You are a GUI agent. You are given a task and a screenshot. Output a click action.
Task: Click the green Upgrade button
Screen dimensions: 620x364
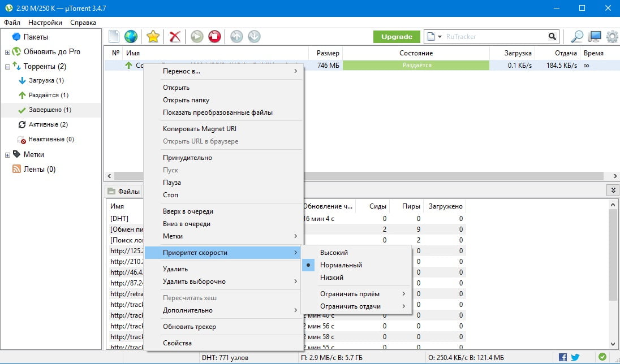(x=397, y=37)
